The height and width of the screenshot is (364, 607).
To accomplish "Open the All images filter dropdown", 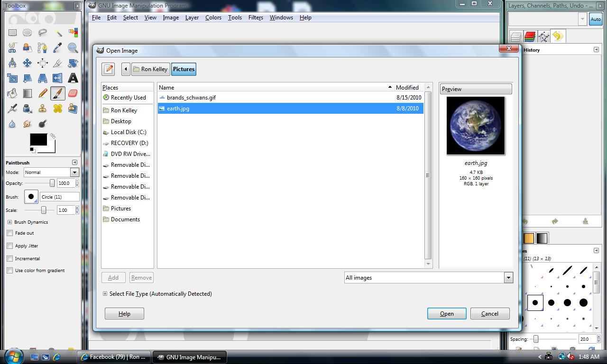I will tap(428, 278).
